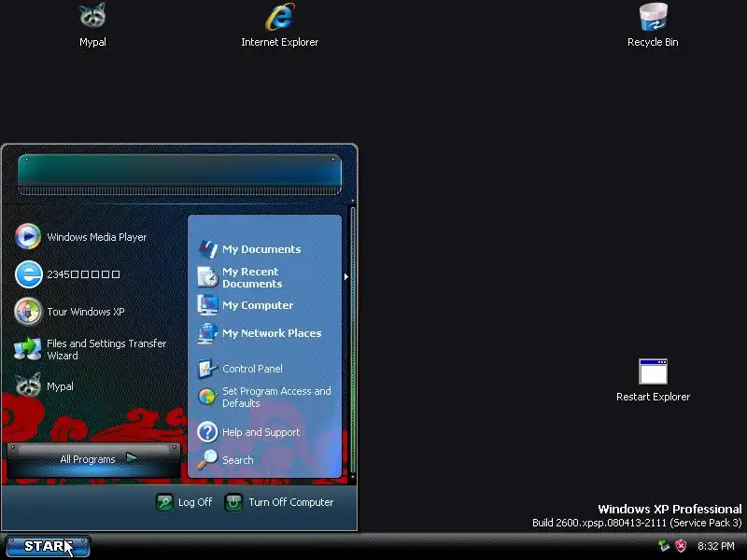Click the 8:32 PM clock
This screenshot has width=747, height=560.
715,546
